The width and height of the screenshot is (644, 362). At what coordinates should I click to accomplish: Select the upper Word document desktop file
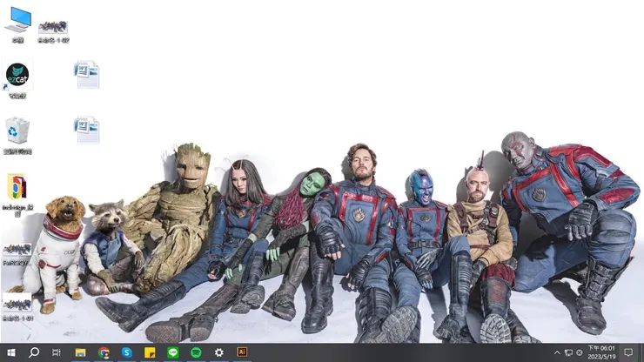coord(87,75)
